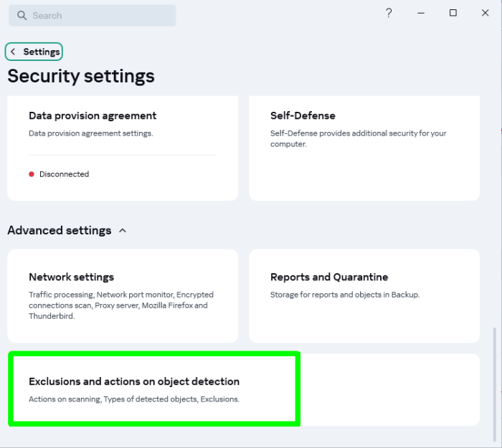502x448 pixels.
Task: Go back using the Settings button
Action: [41, 52]
